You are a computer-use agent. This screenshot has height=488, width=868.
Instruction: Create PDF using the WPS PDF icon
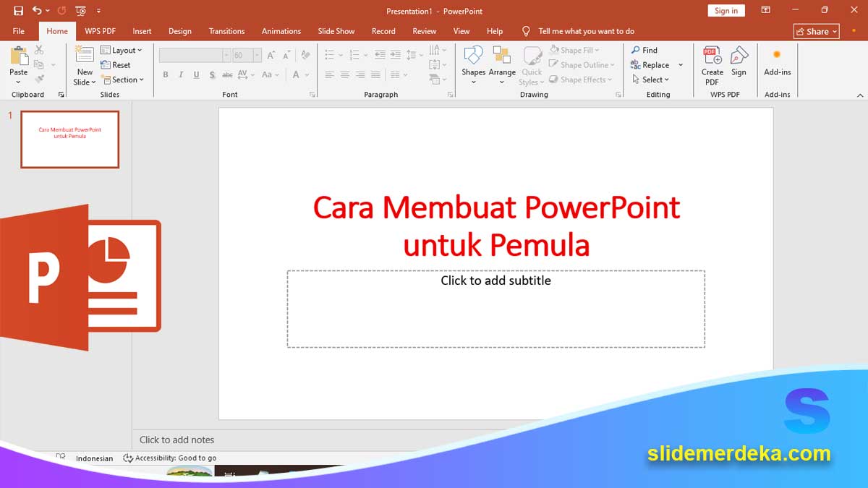pos(712,65)
